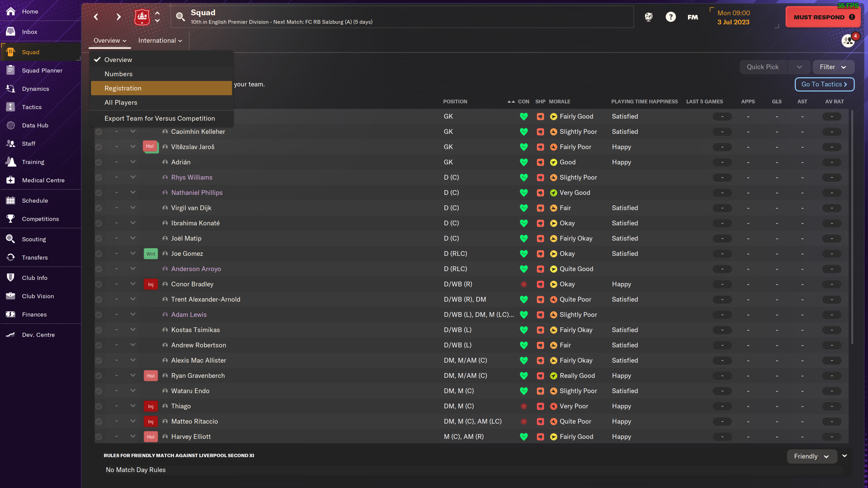Tick selection circle for Vítězslav Jaroš

click(99, 147)
